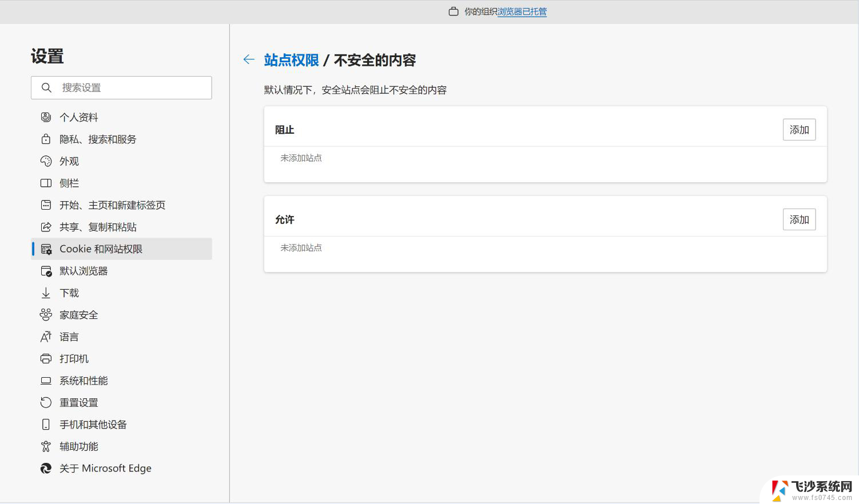Open the 浏览器已托管 link
The width and height of the screenshot is (859, 504).
(522, 11)
